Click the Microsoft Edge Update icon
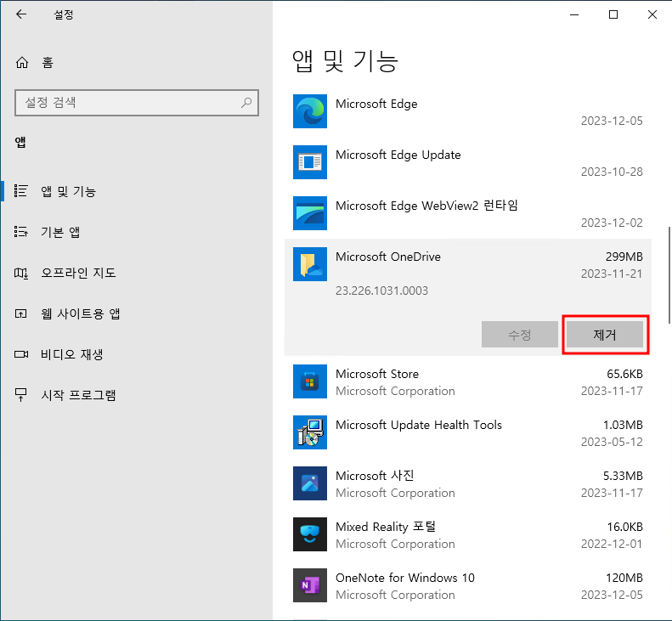Screen dimensions: 672x621 click(x=309, y=162)
